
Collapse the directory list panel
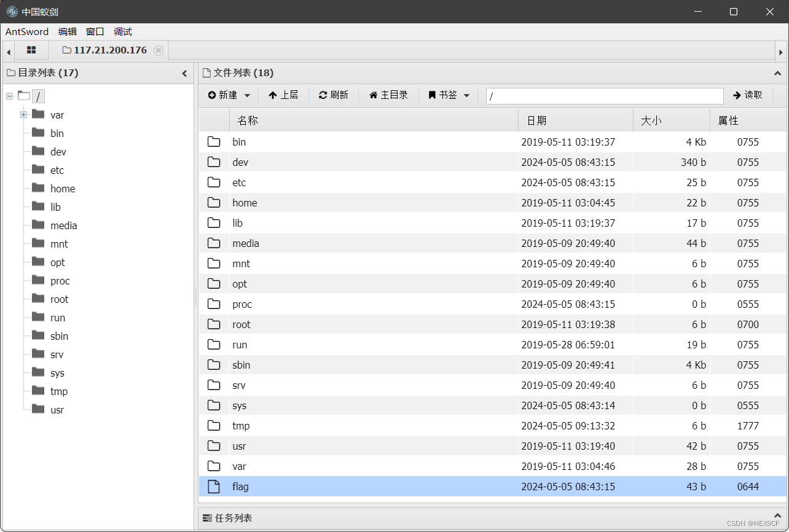(184, 73)
